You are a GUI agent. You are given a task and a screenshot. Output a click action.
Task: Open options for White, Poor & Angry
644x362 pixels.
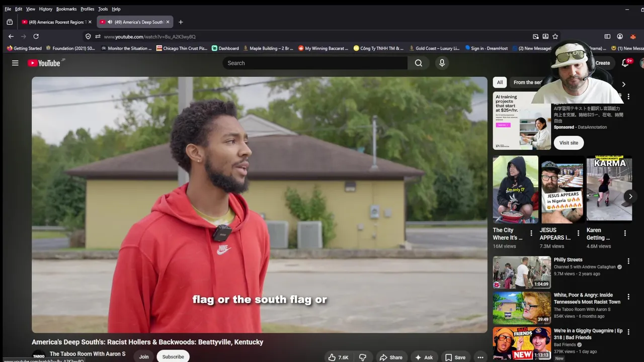628,297
